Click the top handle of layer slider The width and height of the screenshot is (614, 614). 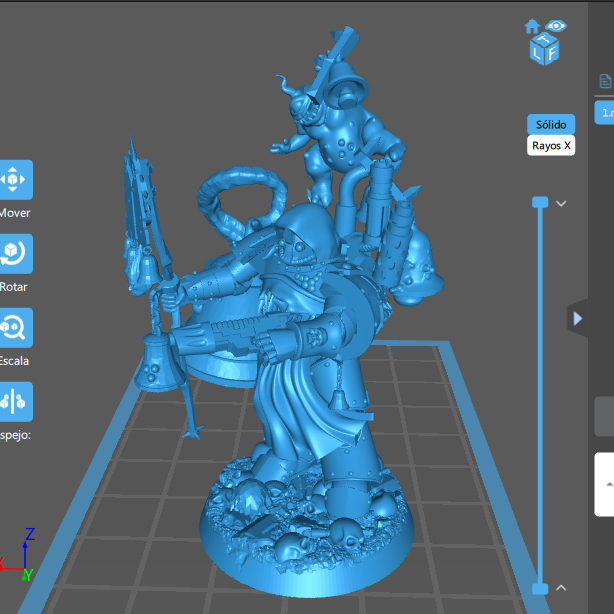click(540, 202)
